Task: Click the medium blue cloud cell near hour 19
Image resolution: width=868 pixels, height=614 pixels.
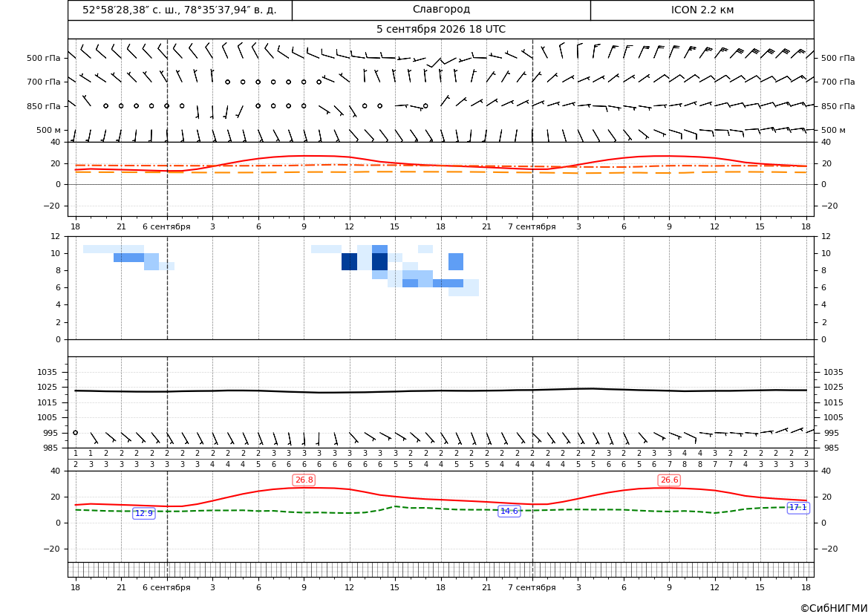Action: click(456, 262)
